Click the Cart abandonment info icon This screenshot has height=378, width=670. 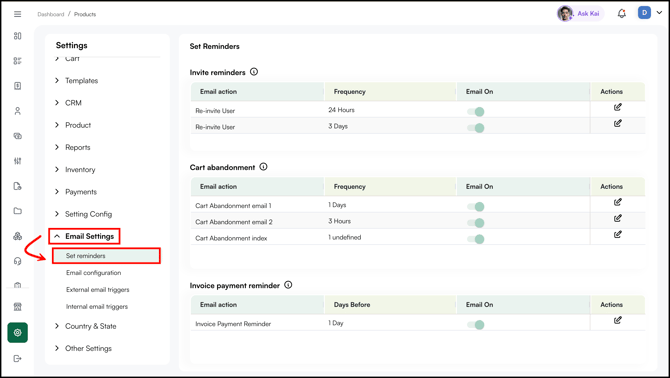[263, 167]
